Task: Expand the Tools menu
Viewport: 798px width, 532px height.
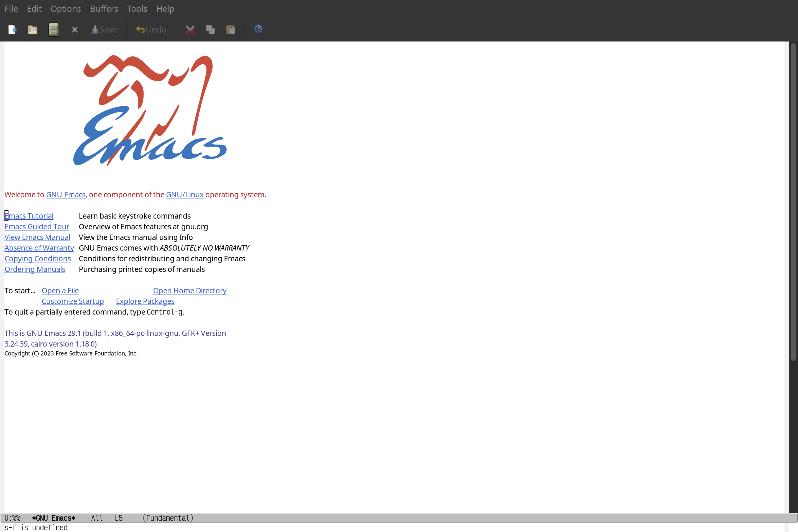Action: click(137, 8)
